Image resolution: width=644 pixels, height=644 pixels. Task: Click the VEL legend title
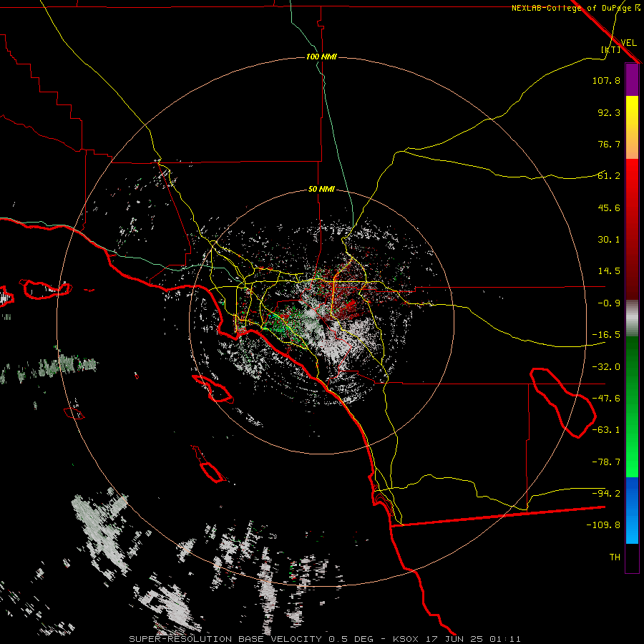[628, 43]
